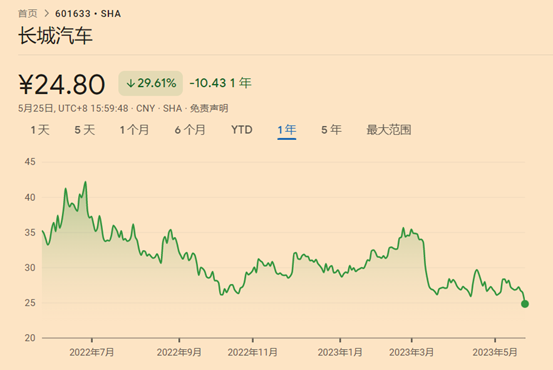Switch to the 5 天 range tab
Viewport: 553px width, 370px height.
(x=85, y=130)
